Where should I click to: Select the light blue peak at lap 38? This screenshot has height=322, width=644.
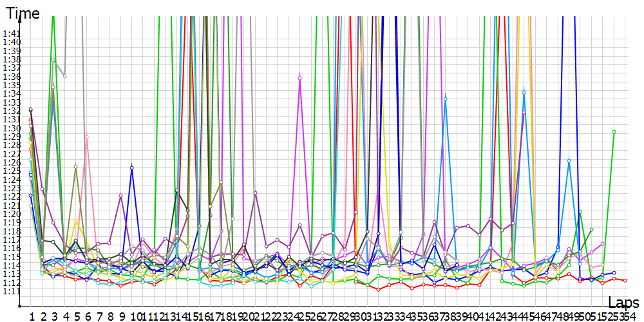(x=445, y=99)
